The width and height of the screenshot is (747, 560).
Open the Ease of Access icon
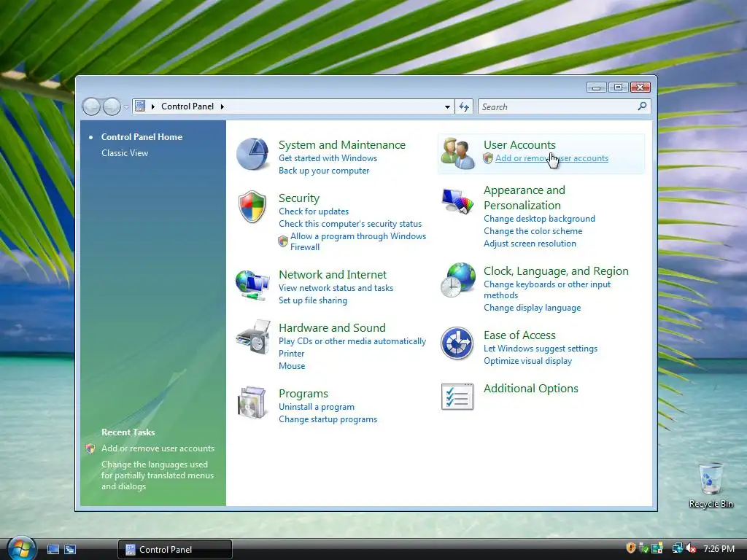coord(457,343)
